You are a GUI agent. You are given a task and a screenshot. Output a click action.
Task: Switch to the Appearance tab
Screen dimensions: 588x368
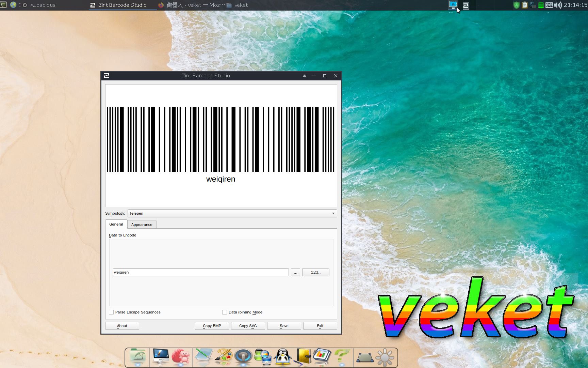142,225
